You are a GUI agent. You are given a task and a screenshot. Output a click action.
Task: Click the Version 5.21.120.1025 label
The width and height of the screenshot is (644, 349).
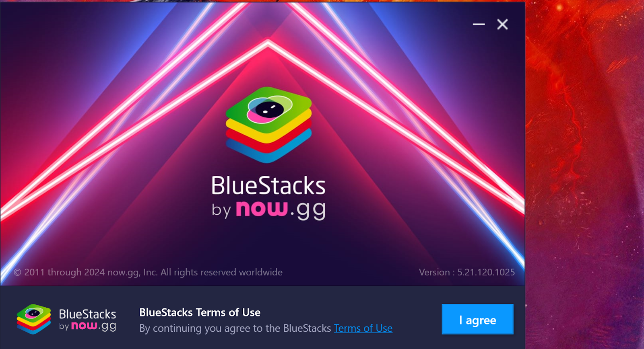pyautogui.click(x=467, y=272)
